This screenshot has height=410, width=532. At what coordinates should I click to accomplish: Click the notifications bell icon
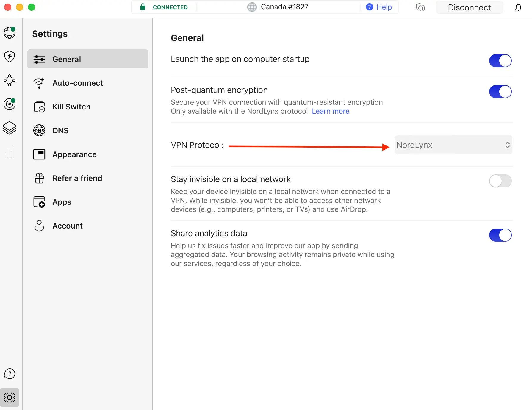[x=518, y=7]
